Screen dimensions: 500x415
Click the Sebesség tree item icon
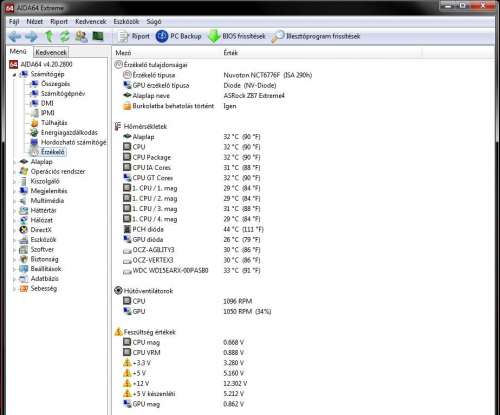(23, 288)
